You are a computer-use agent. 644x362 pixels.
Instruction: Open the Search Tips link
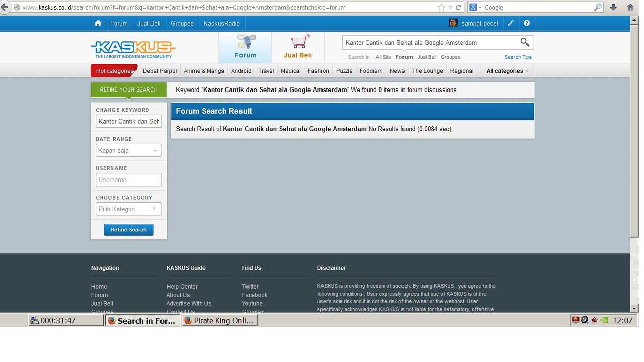coord(518,57)
